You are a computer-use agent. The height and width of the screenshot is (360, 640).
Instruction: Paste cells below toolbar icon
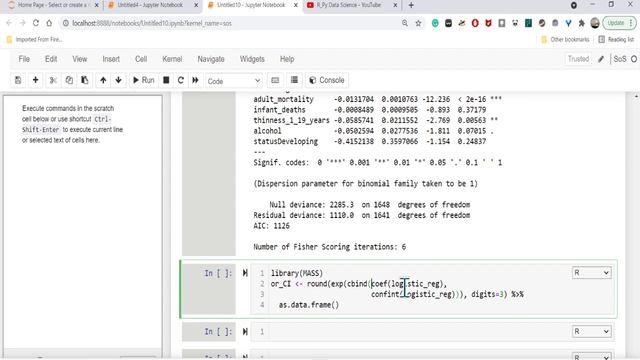coord(84,80)
